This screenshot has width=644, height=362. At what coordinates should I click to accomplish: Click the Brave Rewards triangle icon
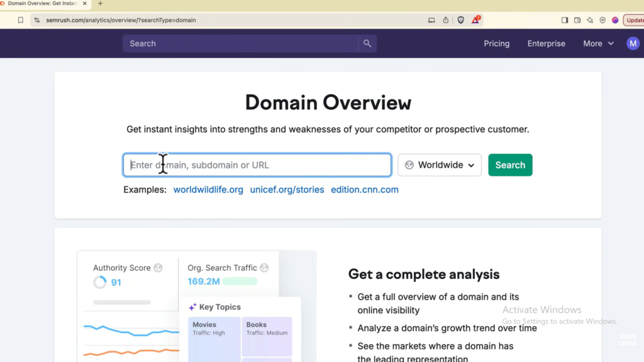476,20
